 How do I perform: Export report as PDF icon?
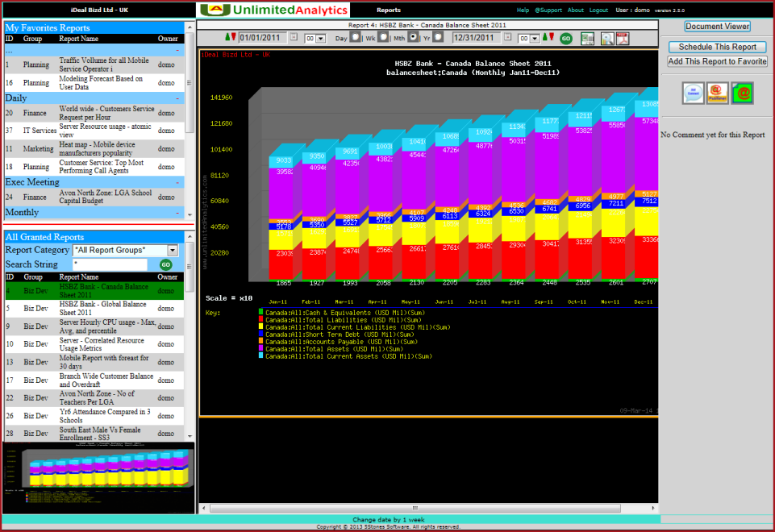tap(624, 38)
